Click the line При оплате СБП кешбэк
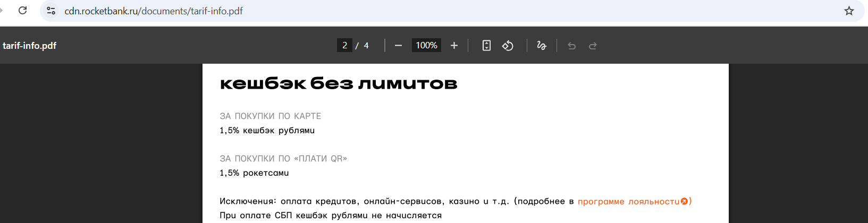868x223 pixels. (x=331, y=215)
